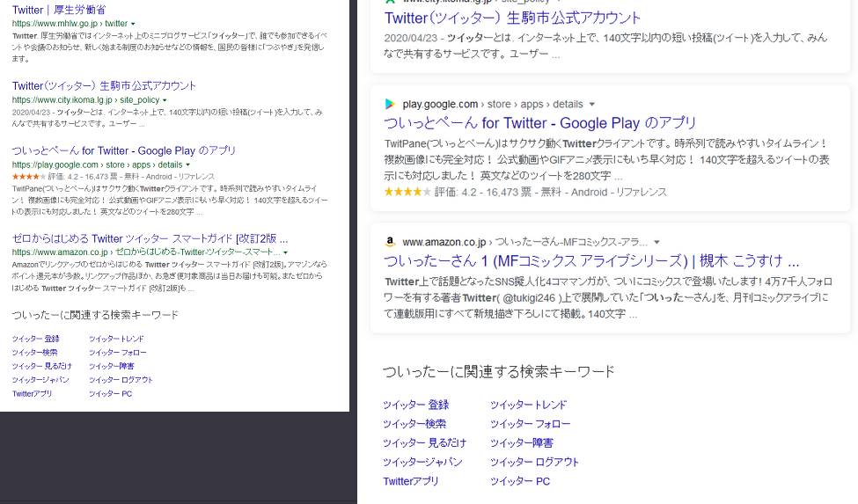Viewport: 858px width, 504px height.
Task: Click left panel related search 'ツイッター フォロー'
Action: pyautogui.click(x=118, y=353)
